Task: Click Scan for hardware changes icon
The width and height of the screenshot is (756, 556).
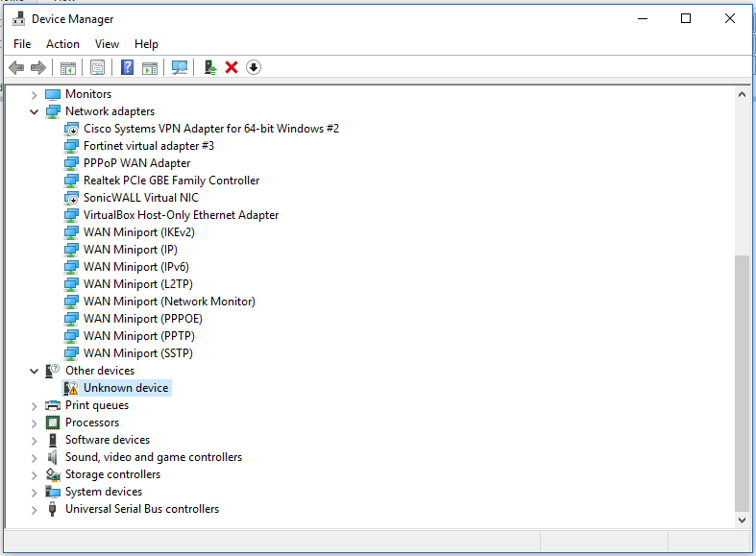Action: (180, 67)
